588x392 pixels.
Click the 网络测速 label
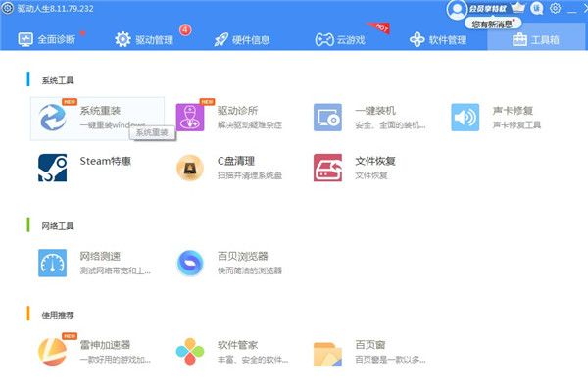[x=100, y=256]
